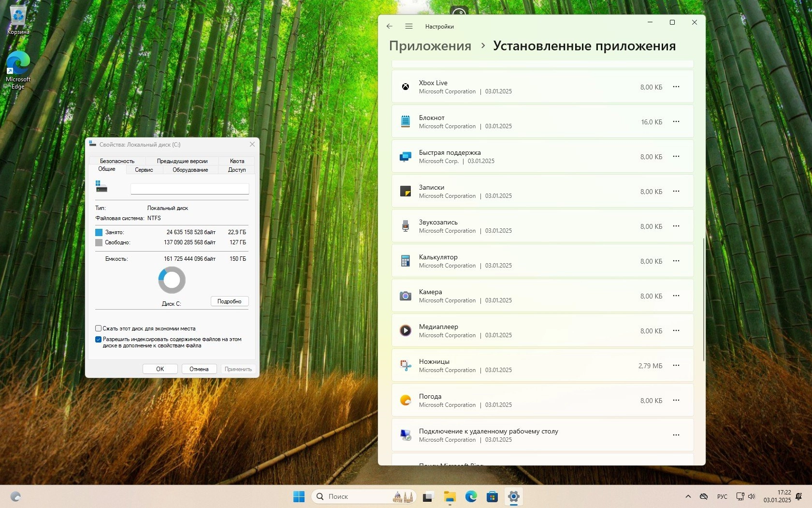
Task: Click the Camera (Камера) app icon
Action: (x=406, y=296)
